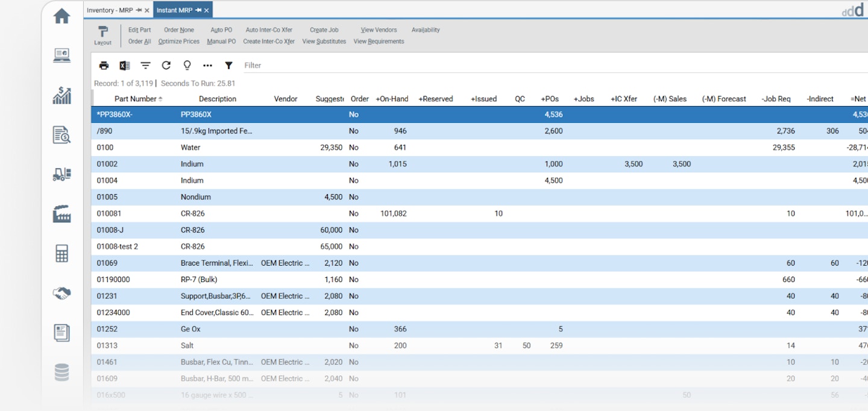
Task: Select the Water description cell
Action: point(190,147)
